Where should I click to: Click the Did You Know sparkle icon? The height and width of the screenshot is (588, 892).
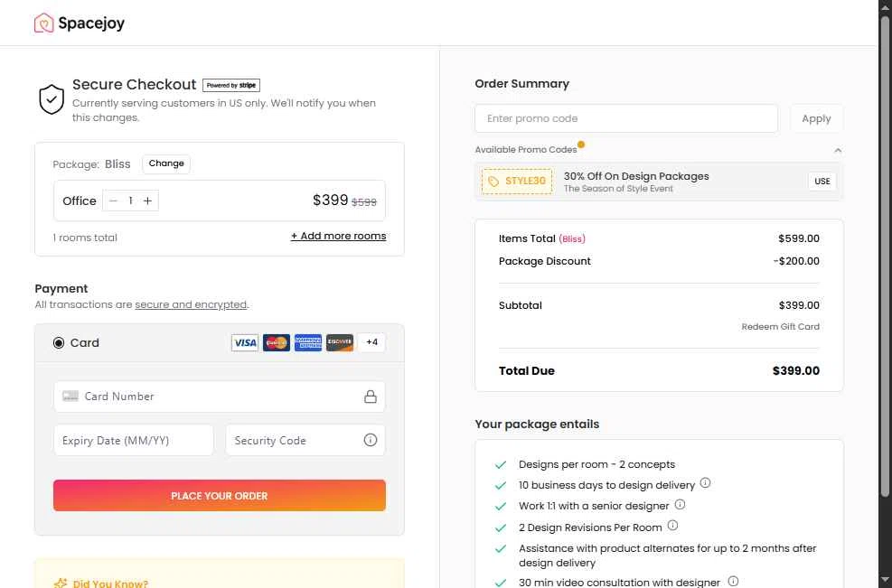click(61, 583)
